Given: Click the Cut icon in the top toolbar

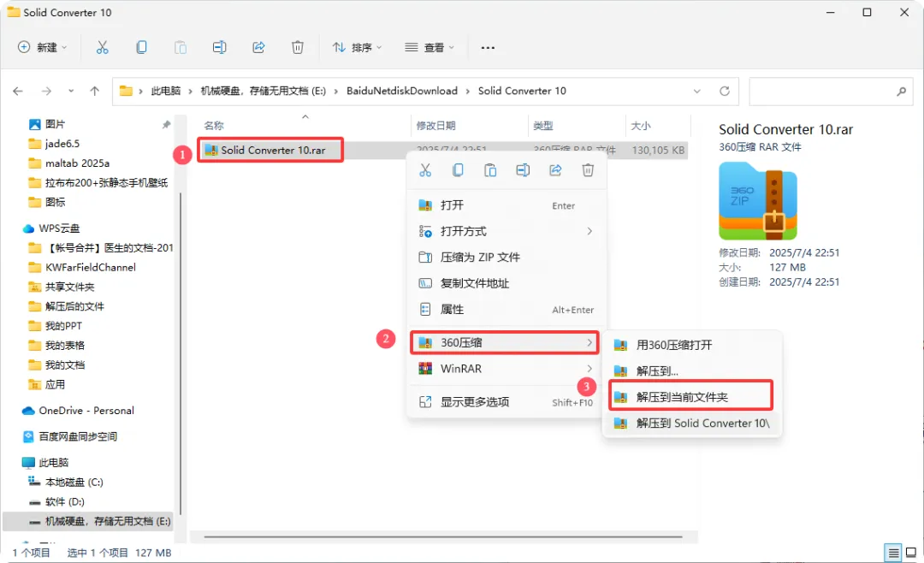Looking at the screenshot, I should coord(103,48).
